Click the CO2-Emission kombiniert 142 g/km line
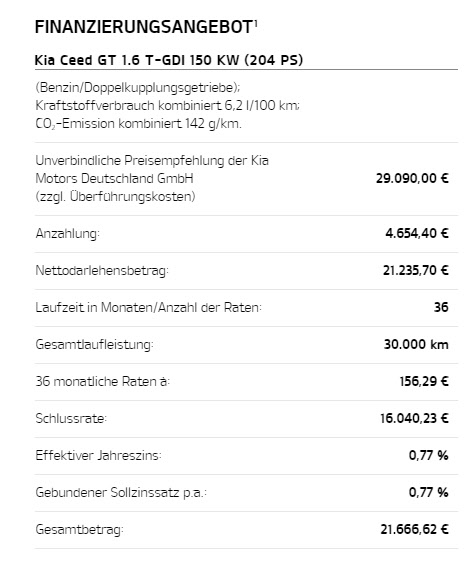 coord(138,124)
